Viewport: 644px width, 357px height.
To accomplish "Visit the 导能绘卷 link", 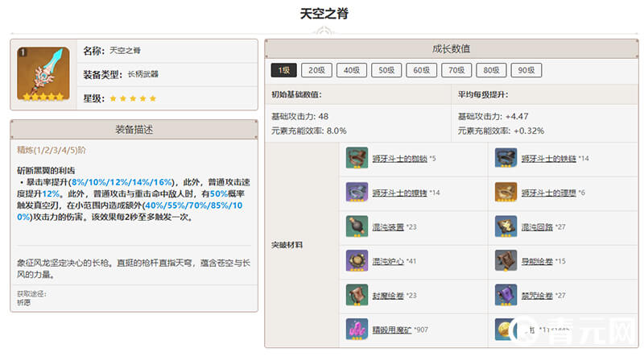I will coord(537,261).
